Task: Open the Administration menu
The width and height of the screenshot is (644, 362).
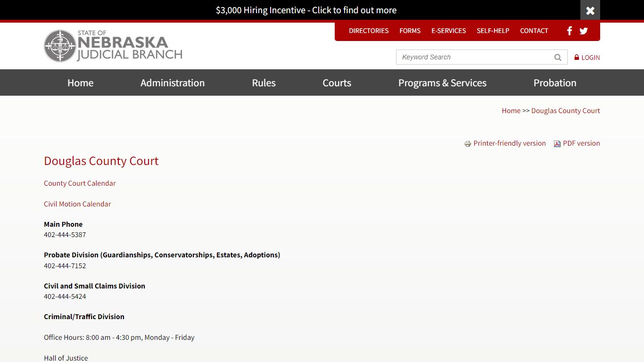Action: [x=173, y=83]
